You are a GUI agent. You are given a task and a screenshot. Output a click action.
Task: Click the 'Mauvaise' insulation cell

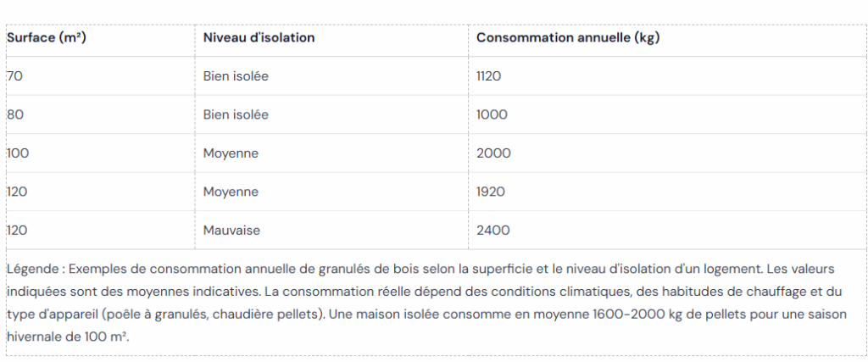click(231, 230)
